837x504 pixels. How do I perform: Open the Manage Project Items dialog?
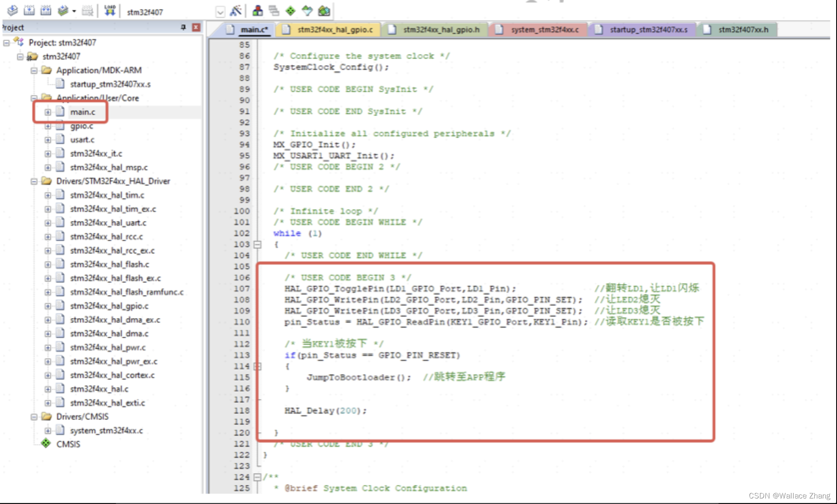[x=258, y=11]
